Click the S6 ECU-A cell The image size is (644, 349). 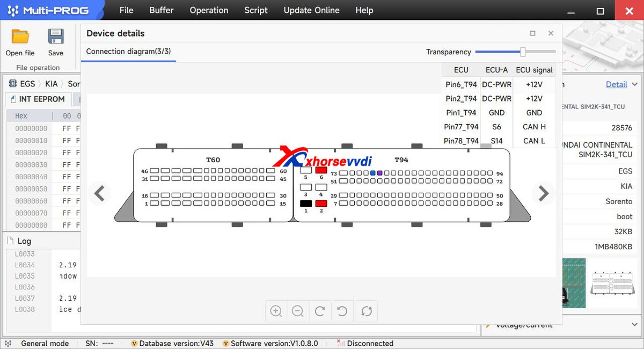point(496,127)
